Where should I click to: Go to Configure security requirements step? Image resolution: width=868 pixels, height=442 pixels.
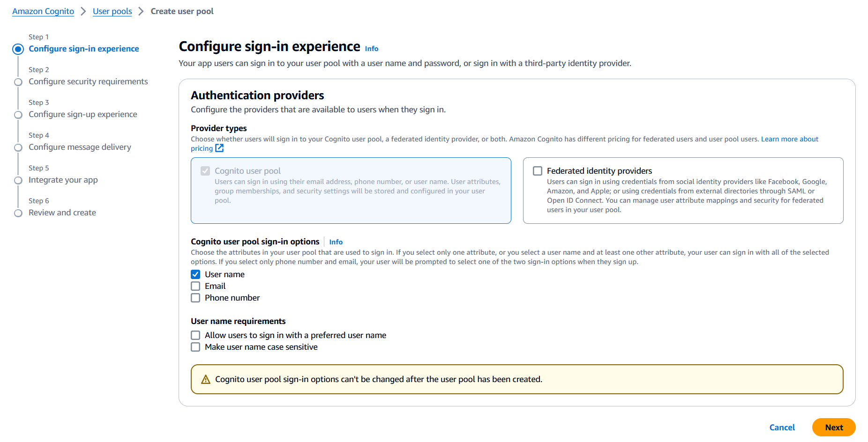(x=88, y=81)
